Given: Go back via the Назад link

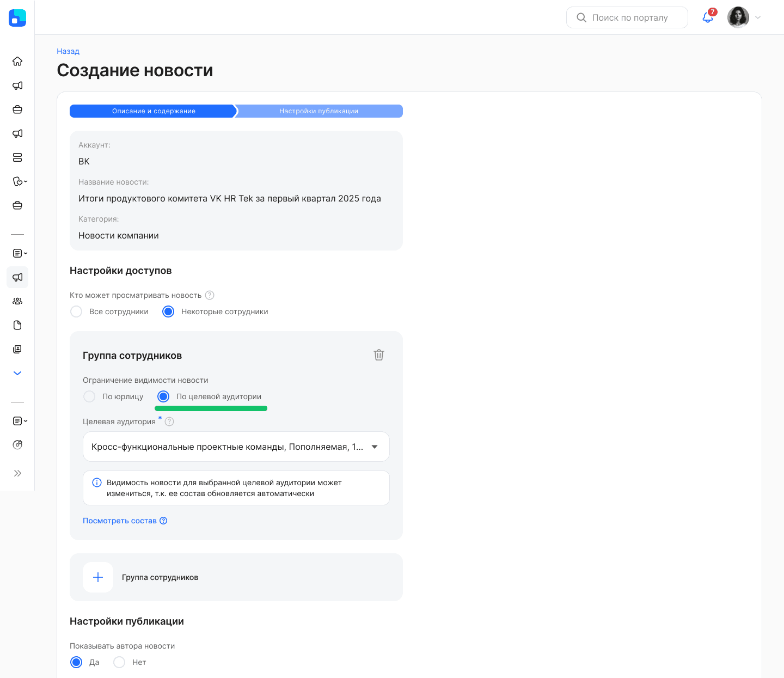Looking at the screenshot, I should [x=68, y=51].
